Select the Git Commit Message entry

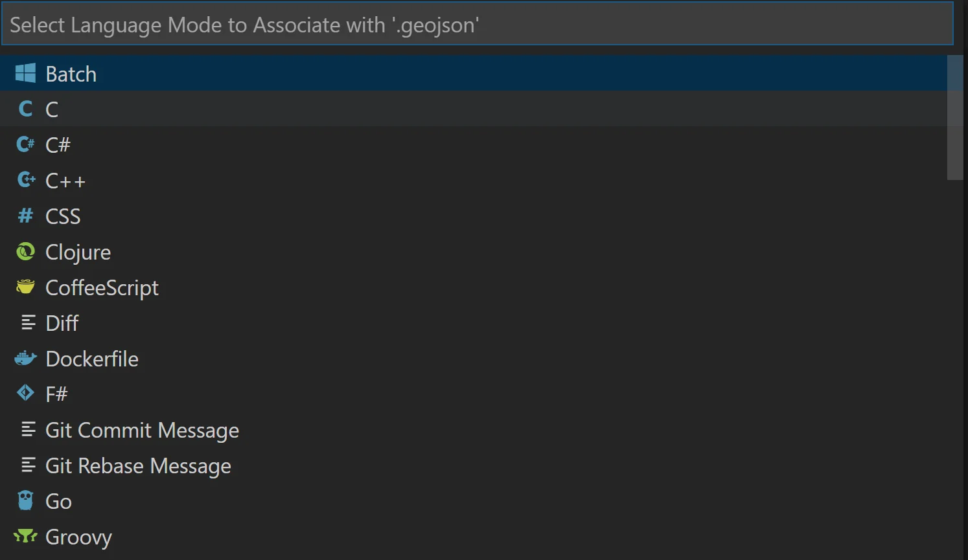pyautogui.click(x=142, y=429)
